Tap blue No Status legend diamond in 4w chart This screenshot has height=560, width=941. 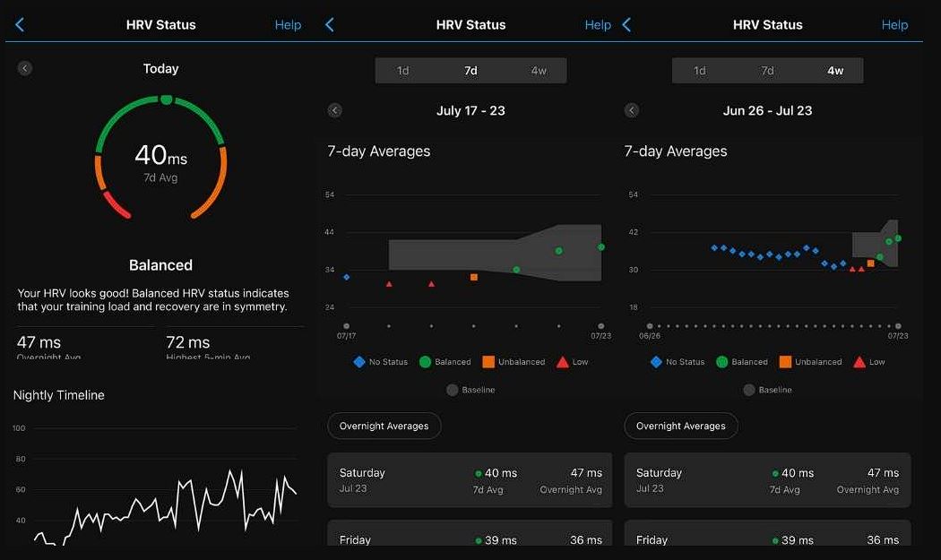(x=656, y=362)
